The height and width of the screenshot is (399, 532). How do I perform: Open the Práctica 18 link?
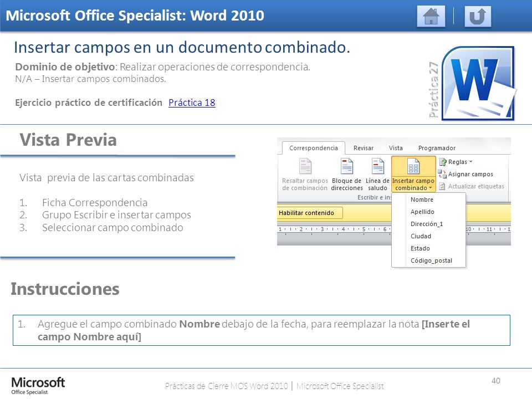(192, 103)
